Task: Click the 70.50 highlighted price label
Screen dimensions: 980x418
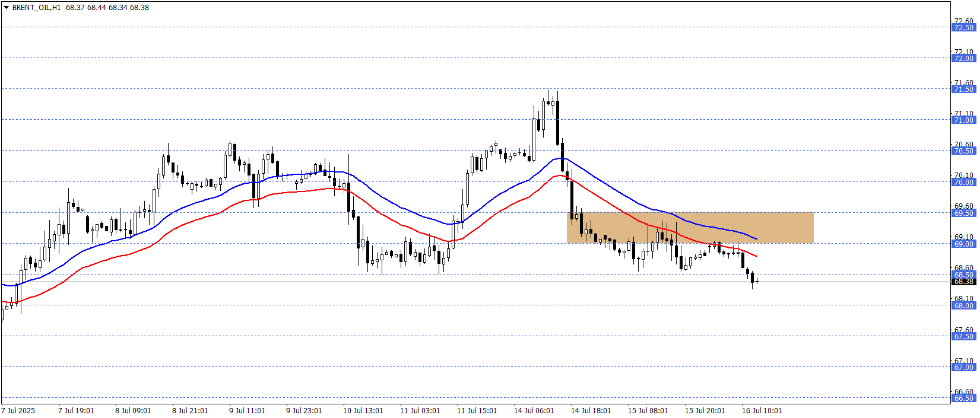Action: [963, 151]
